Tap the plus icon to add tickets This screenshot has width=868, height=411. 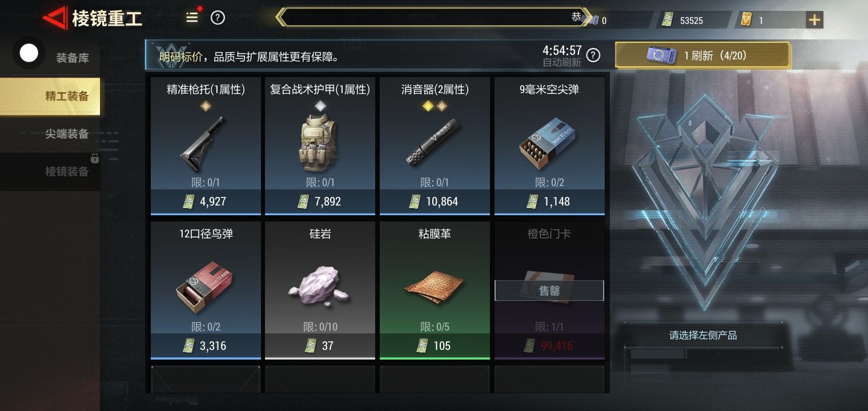pos(814,20)
